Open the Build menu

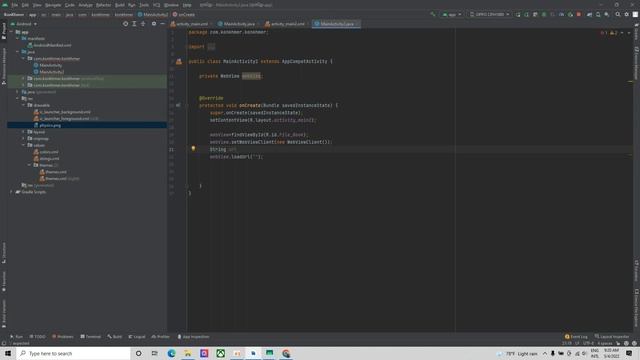[120, 5]
